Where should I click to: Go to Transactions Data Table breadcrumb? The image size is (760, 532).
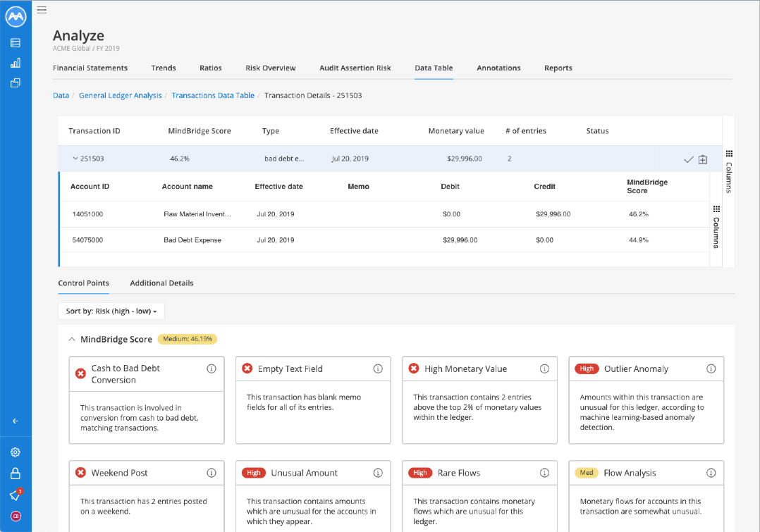pyautogui.click(x=213, y=95)
